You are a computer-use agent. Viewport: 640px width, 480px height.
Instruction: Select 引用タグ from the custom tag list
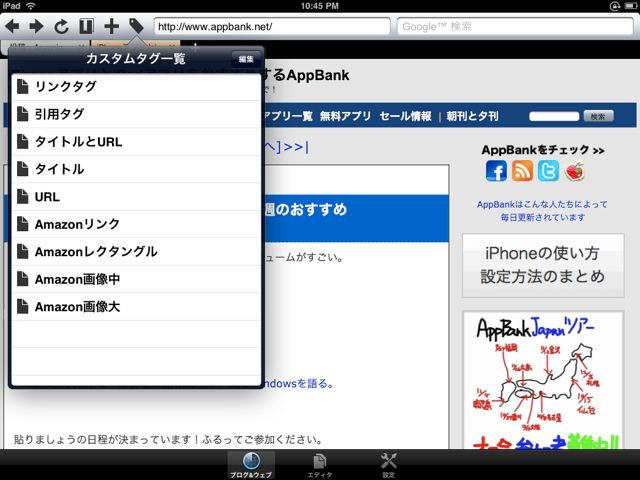(x=136, y=114)
